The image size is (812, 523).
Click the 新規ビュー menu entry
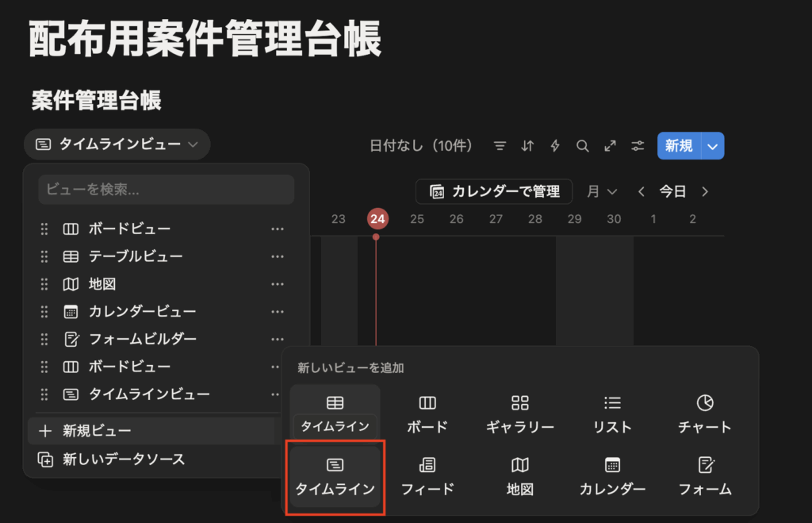pos(97,431)
